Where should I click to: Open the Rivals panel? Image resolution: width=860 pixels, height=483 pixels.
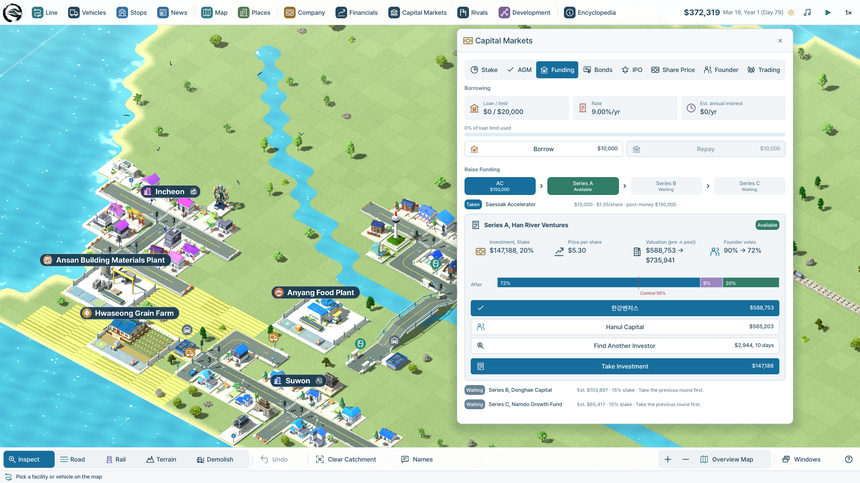coord(473,12)
